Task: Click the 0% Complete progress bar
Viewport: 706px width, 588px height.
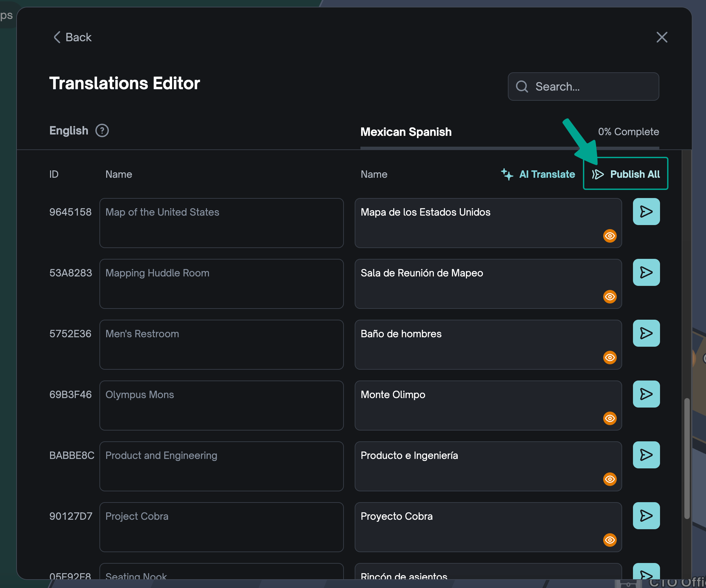Action: (510, 148)
